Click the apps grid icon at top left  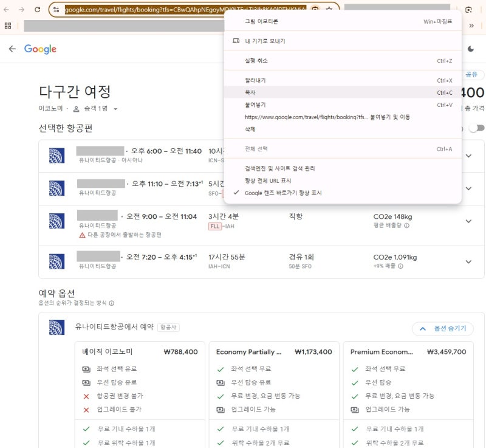(8, 26)
